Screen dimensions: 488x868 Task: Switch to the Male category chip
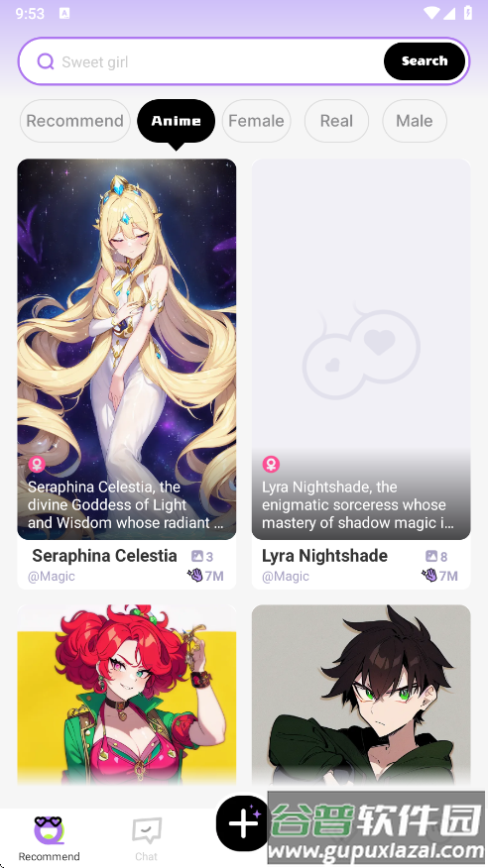[415, 121]
